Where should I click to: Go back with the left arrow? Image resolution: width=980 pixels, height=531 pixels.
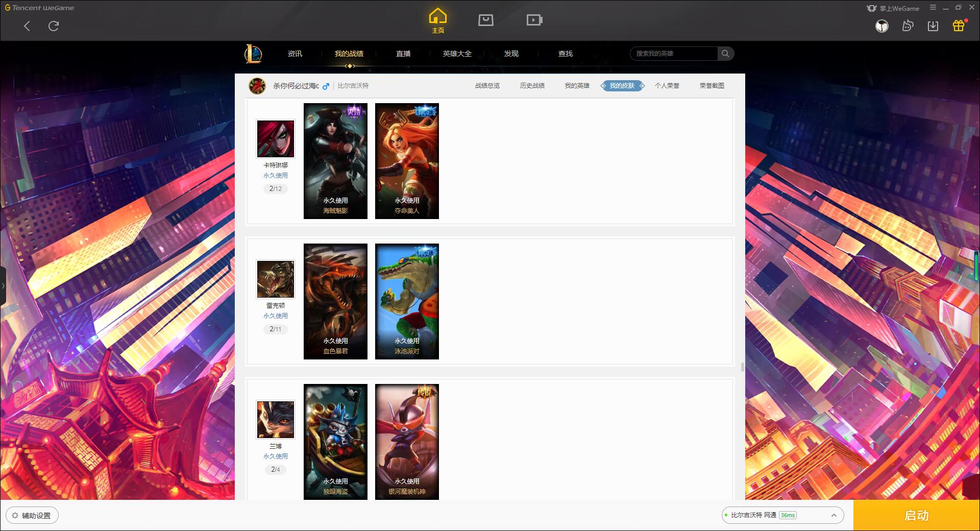[27, 26]
